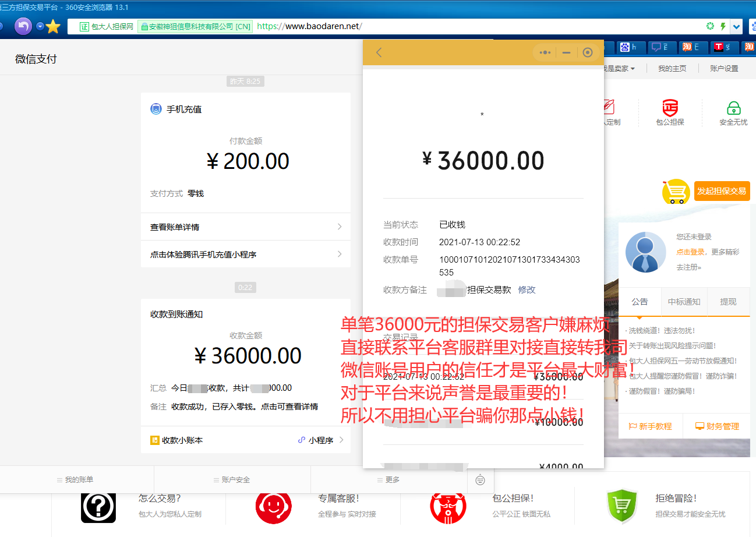
Task: Click the 包公担保 red shield icon
Action: point(670,108)
